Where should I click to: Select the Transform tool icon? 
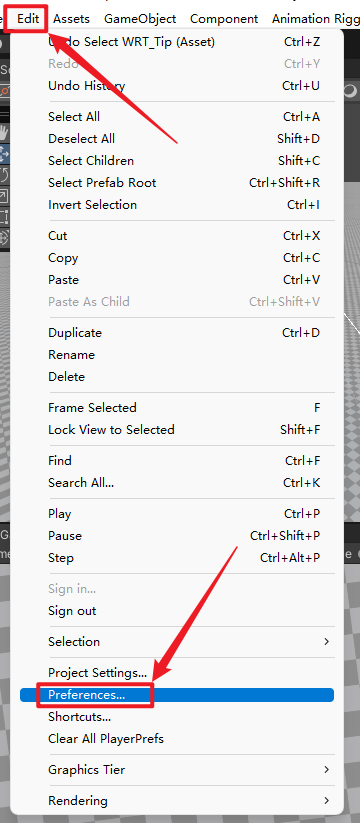pos(4,238)
